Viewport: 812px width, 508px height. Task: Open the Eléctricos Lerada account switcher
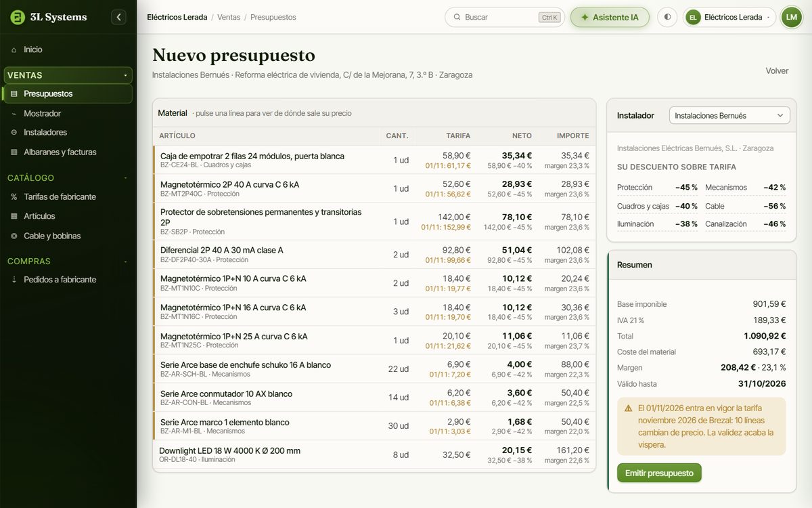(x=729, y=17)
